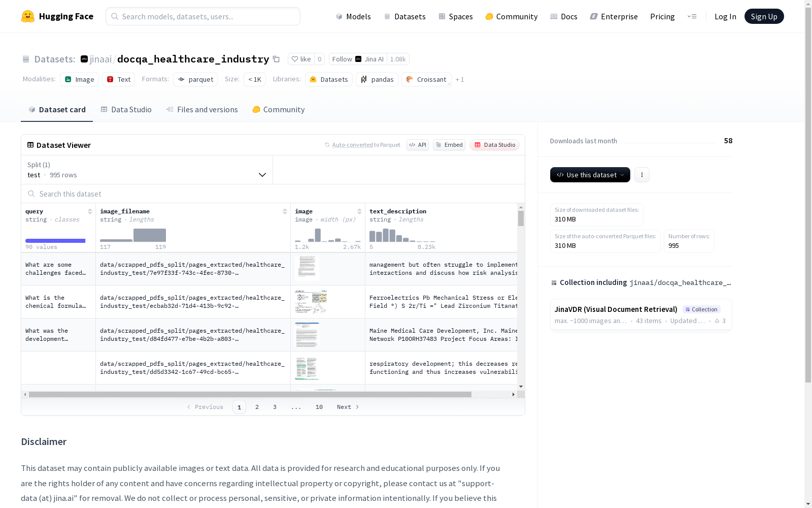
Task: Go to Models in the top navigation
Action: point(353,16)
